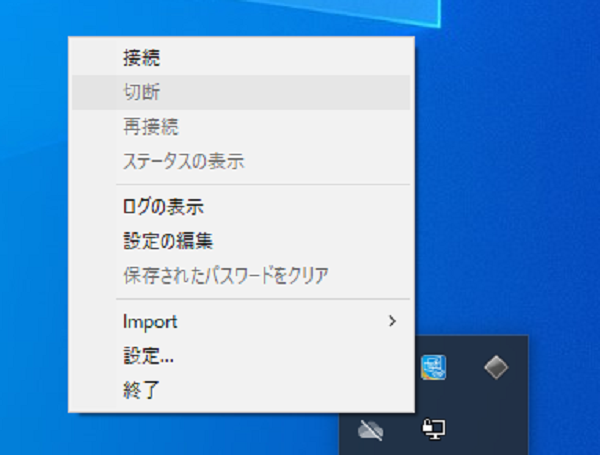Choose the 切断 menu entry
Screen dimensions: 600x455
click(241, 93)
